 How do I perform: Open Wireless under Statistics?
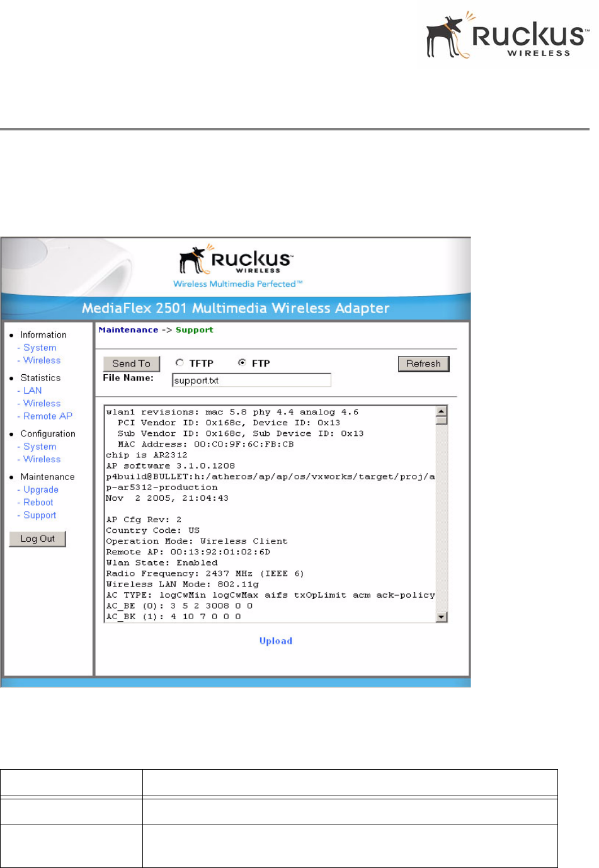pyautogui.click(x=42, y=403)
